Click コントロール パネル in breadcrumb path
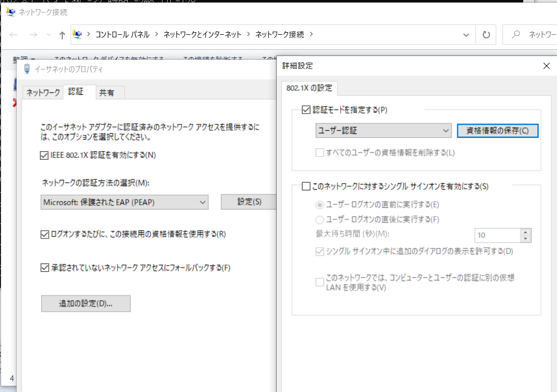The width and height of the screenshot is (557, 392). (x=123, y=34)
